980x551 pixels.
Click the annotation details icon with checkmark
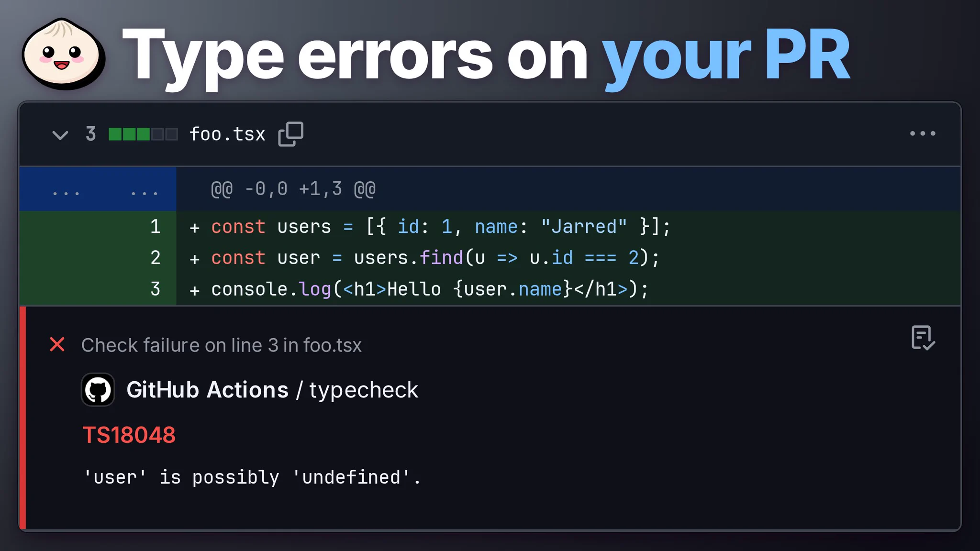923,338
